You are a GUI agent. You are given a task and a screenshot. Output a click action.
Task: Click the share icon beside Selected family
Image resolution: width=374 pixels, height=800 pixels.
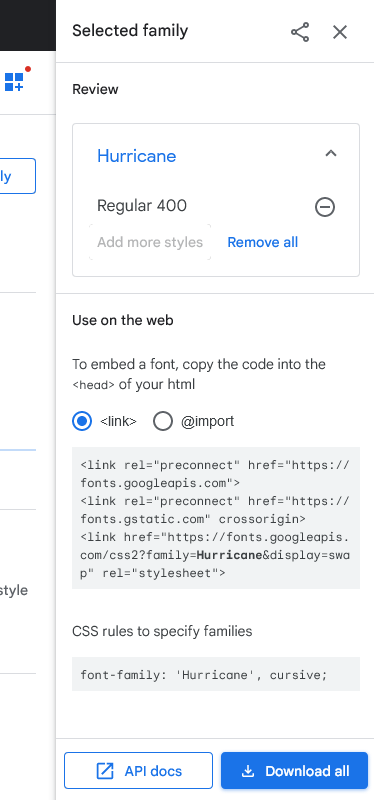pos(300,32)
